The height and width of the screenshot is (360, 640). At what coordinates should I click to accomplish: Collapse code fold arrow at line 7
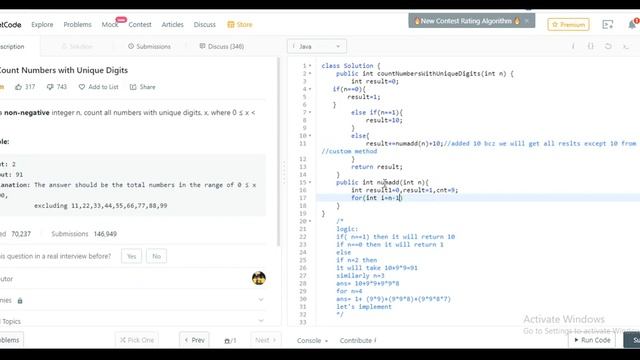tap(310, 112)
